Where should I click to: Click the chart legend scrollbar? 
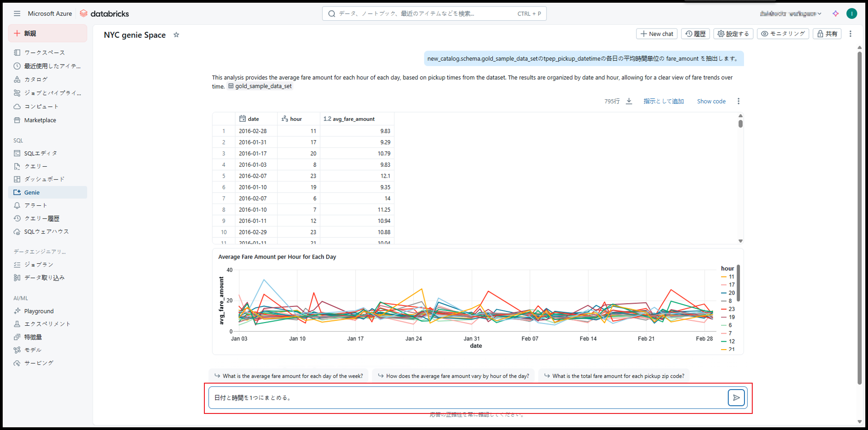738,283
